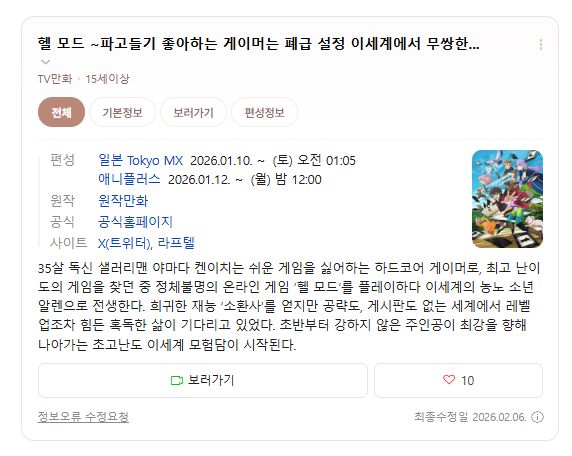
Task: Open the 보러가기 tab
Action: (193, 112)
